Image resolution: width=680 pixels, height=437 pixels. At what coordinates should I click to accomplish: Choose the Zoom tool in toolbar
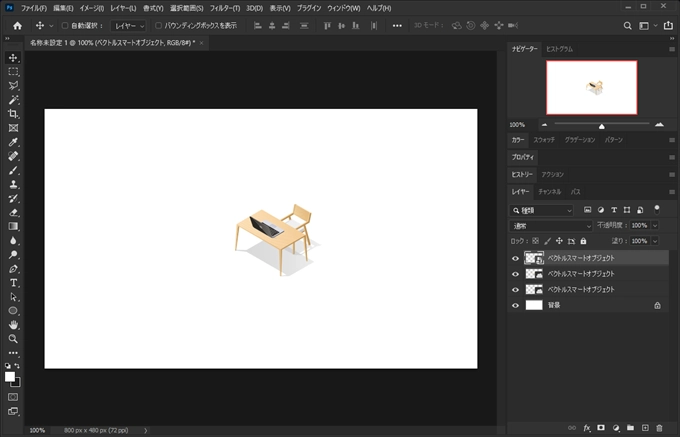click(13, 339)
